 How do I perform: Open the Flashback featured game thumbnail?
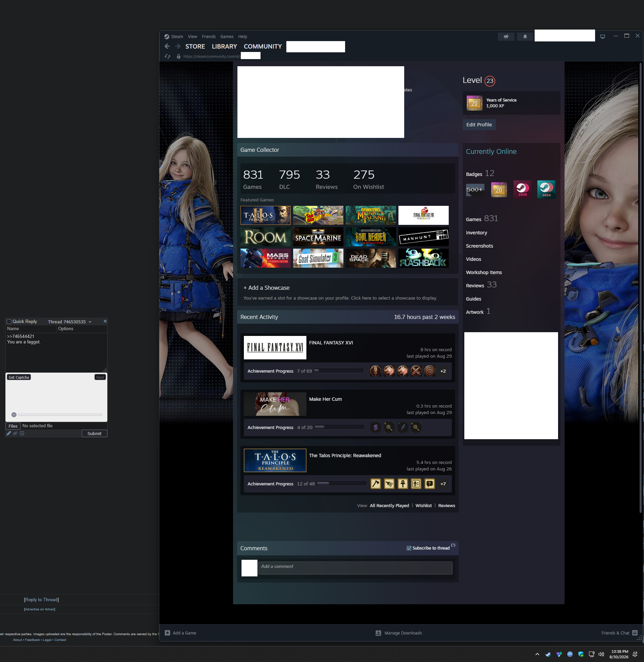pos(424,258)
